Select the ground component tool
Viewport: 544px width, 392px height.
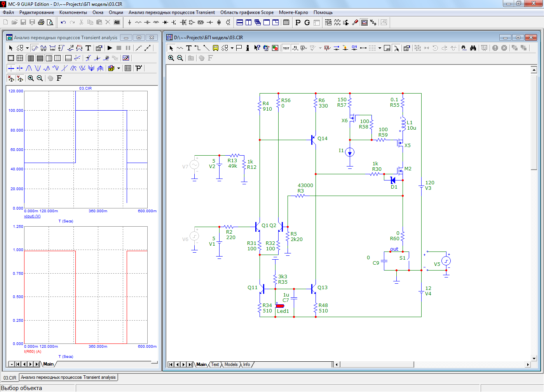(x=129, y=23)
